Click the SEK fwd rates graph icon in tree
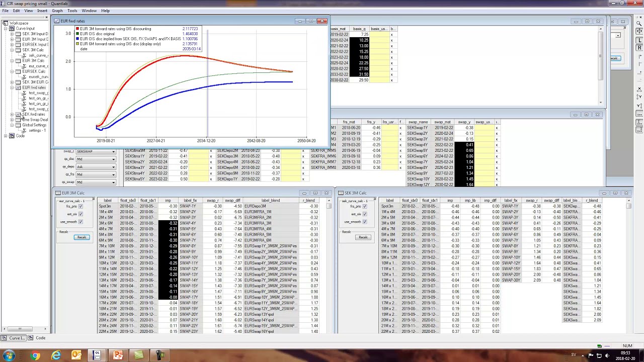 (x=18, y=115)
